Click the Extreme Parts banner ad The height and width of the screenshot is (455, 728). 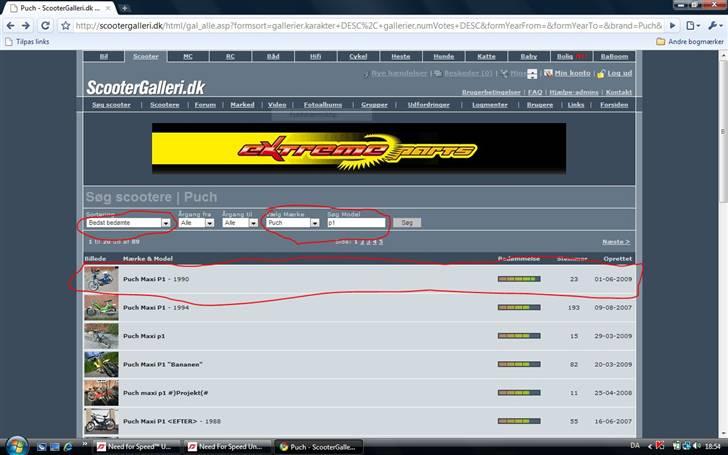[359, 149]
